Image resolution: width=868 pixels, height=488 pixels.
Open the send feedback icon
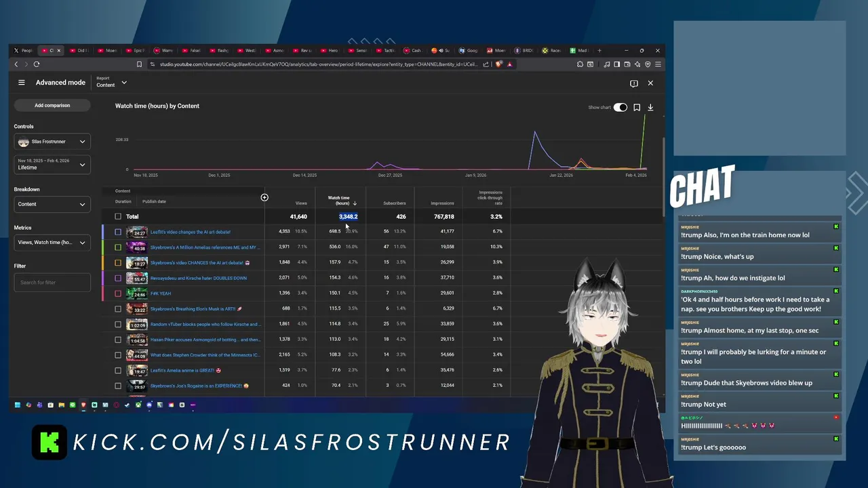click(x=634, y=83)
